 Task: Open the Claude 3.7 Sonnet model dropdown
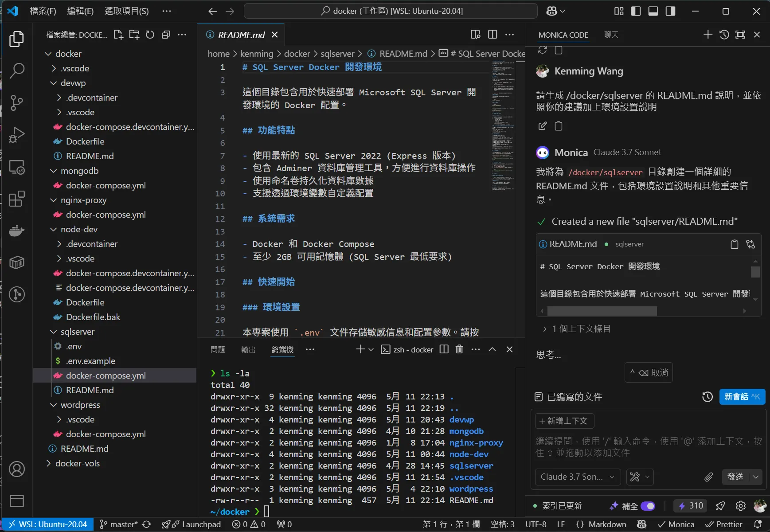[x=577, y=477]
